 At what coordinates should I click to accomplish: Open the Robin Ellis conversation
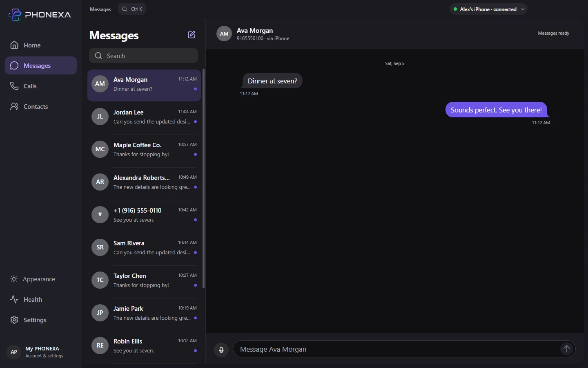click(x=144, y=347)
